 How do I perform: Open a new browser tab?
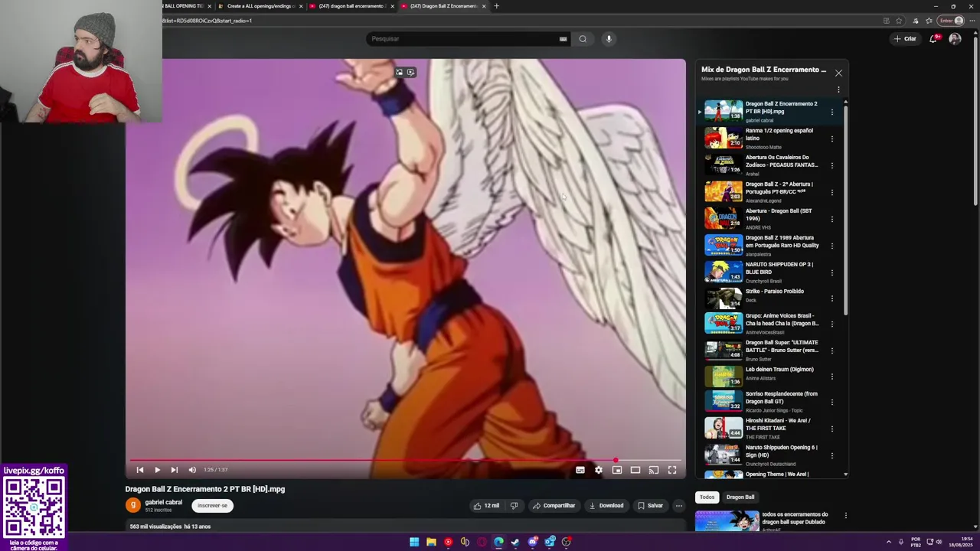pos(496,6)
